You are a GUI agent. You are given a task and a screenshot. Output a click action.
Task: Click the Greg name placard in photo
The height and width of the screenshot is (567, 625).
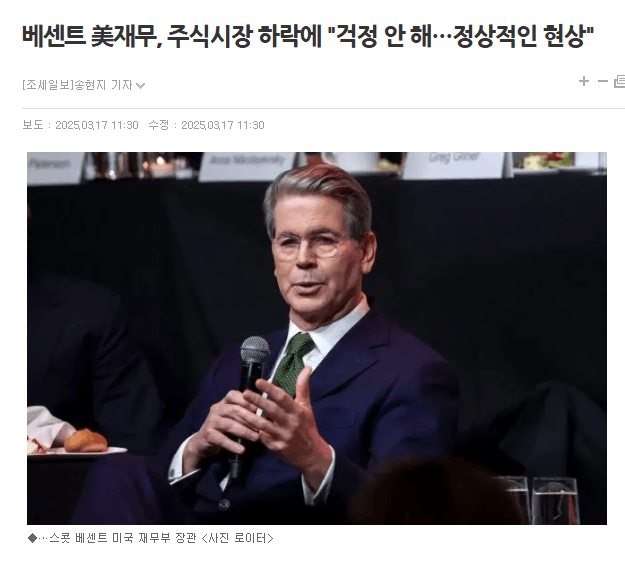(x=453, y=163)
